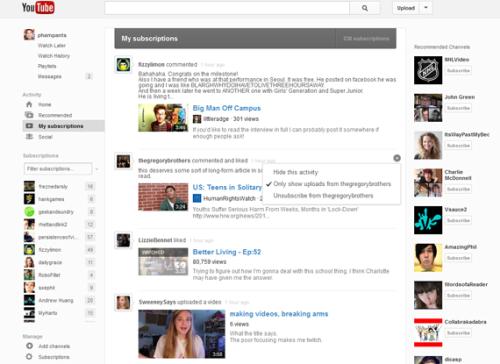
Task: Click LizzieBennet avatar in the feed
Action: (123, 240)
